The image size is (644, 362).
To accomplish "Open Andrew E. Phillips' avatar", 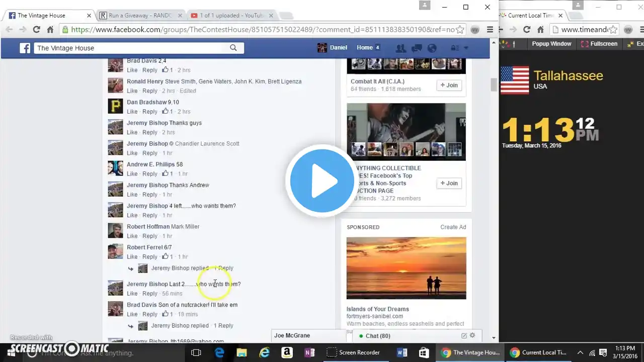I will pos(116,168).
